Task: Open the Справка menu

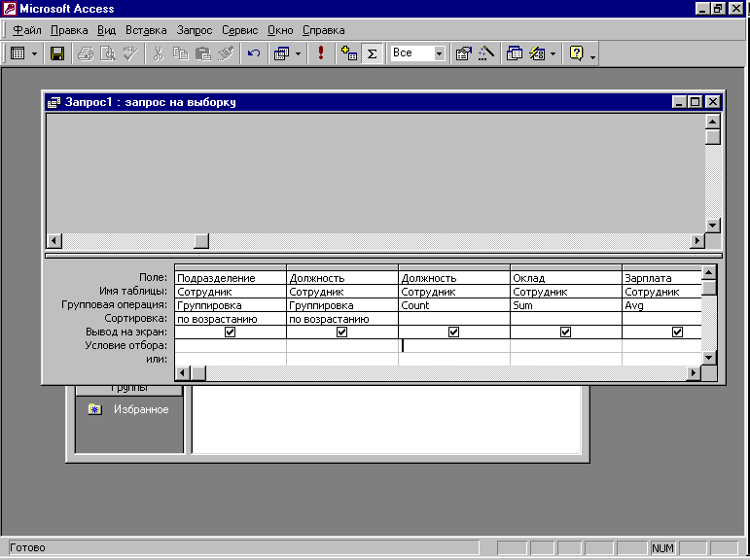Action: [x=323, y=30]
